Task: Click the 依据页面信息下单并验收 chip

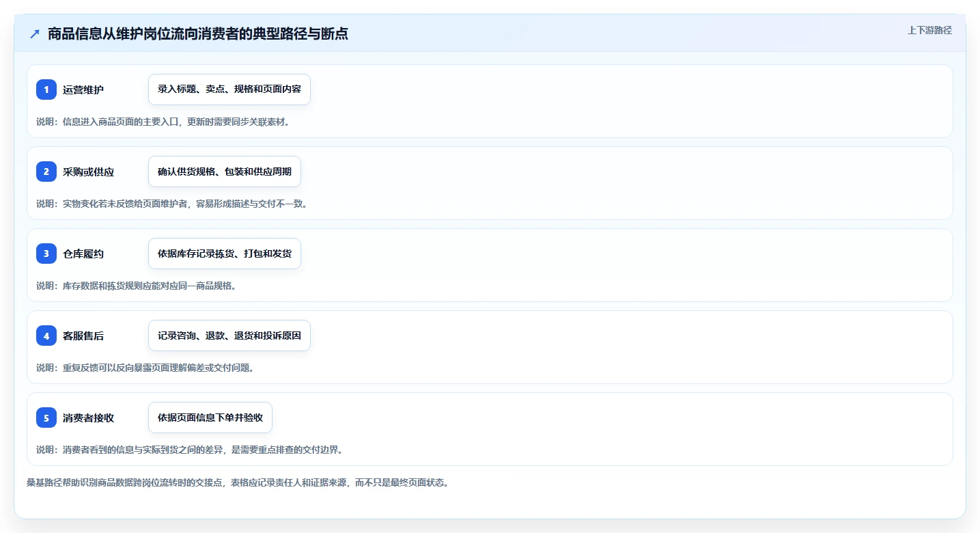Action: (210, 418)
